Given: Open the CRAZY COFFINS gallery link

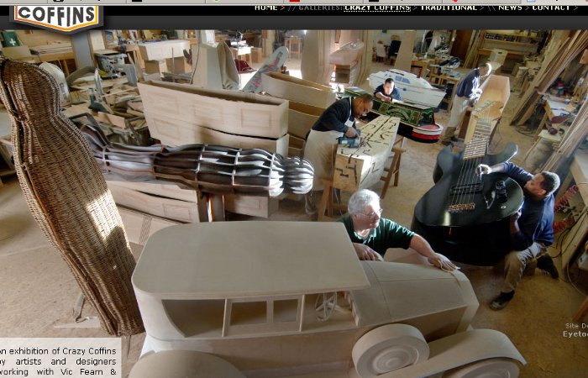Looking at the screenshot, I should (377, 8).
